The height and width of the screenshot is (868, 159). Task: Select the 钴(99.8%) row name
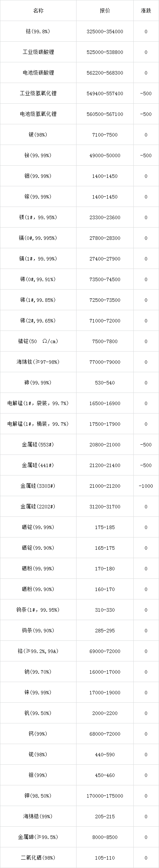coord(38,32)
